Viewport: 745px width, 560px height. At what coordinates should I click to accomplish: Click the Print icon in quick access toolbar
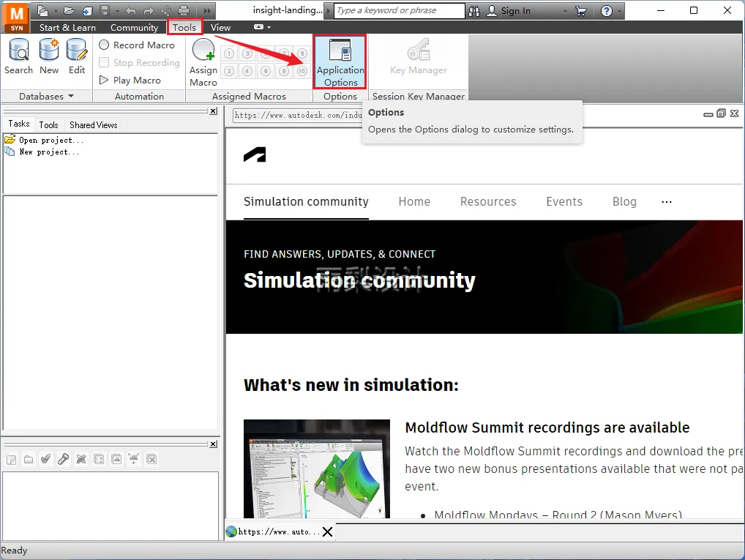click(184, 10)
